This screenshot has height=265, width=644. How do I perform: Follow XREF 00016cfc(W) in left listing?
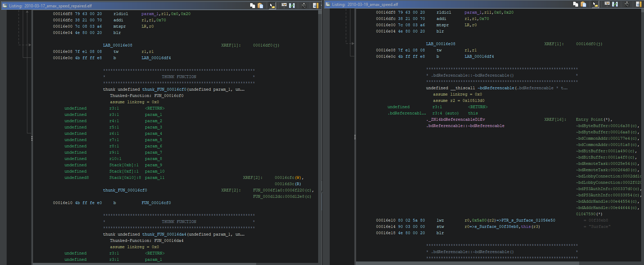coord(289,178)
